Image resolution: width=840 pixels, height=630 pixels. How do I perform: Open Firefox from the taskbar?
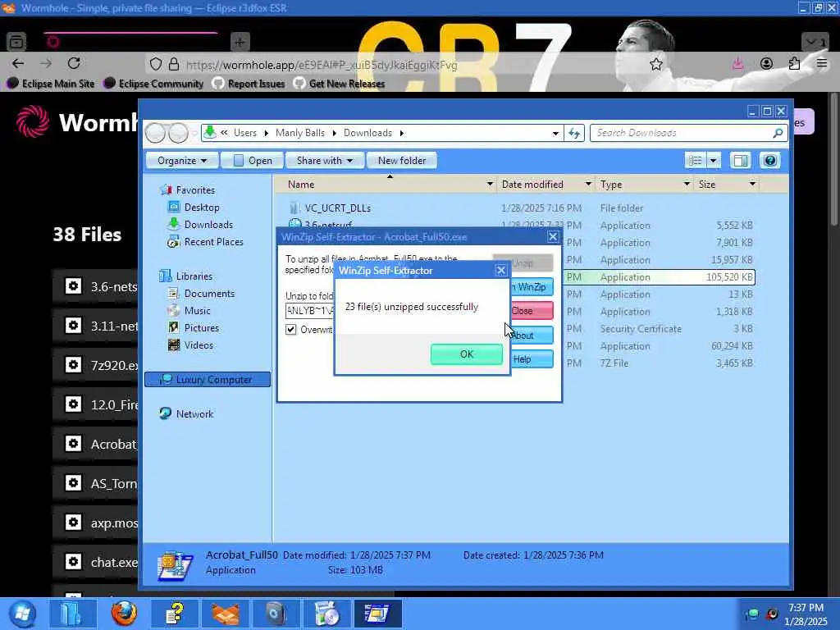(124, 614)
